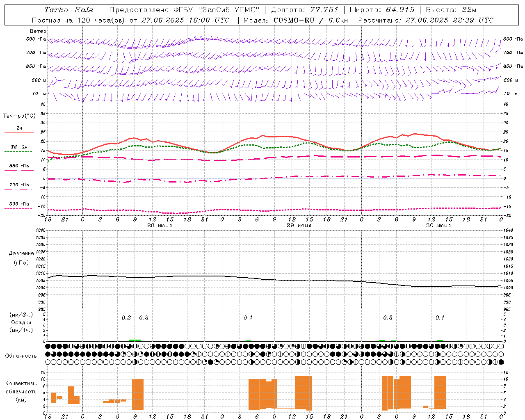The image size is (525, 420).
Task: Click the Тем-ра(°C) panel label
Action: point(19,116)
